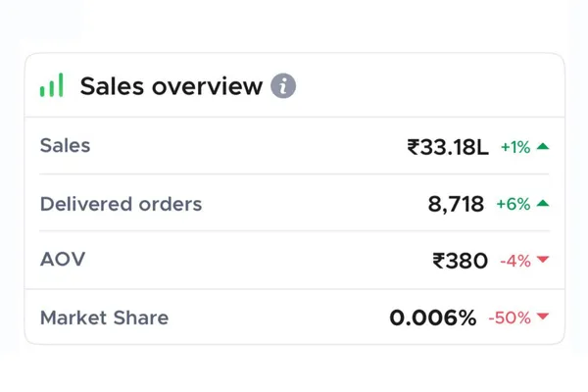The height and width of the screenshot is (392, 588).
Task: Click the 8,718 delivered orders value
Action: (x=456, y=204)
